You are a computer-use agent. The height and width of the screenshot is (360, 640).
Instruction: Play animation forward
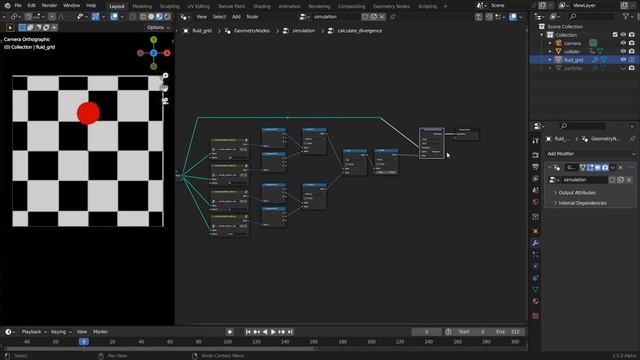click(273, 332)
